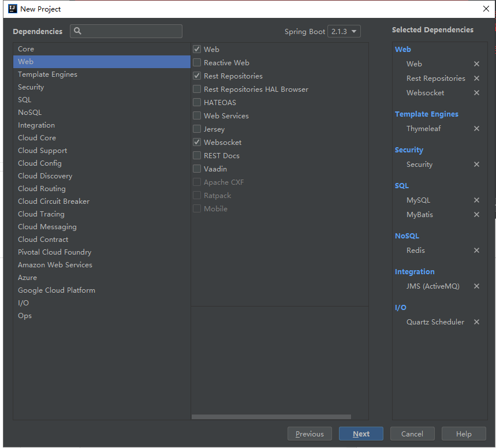Remove MySQL from selected dependencies
This screenshot has height=448, width=496.
coord(476,200)
